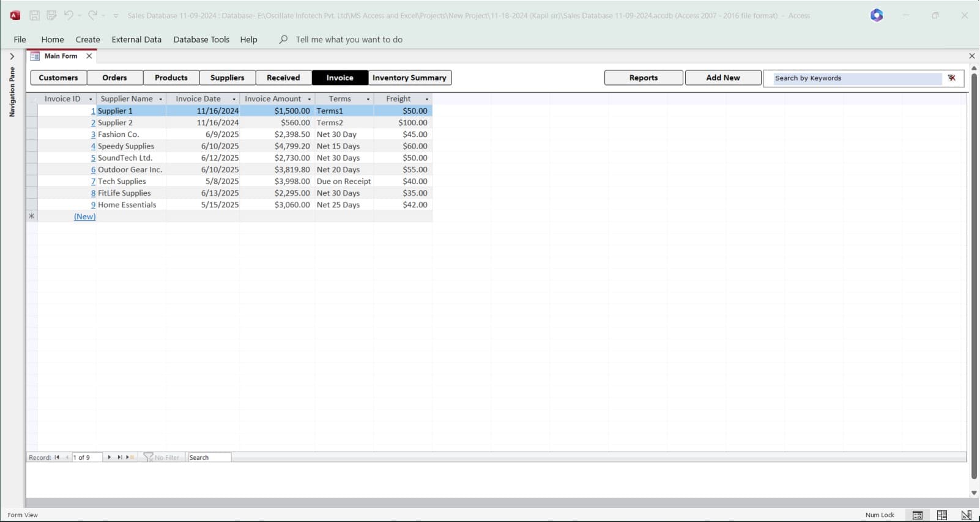Viewport: 980px width, 522px height.
Task: Click the Add New button
Action: pos(723,78)
